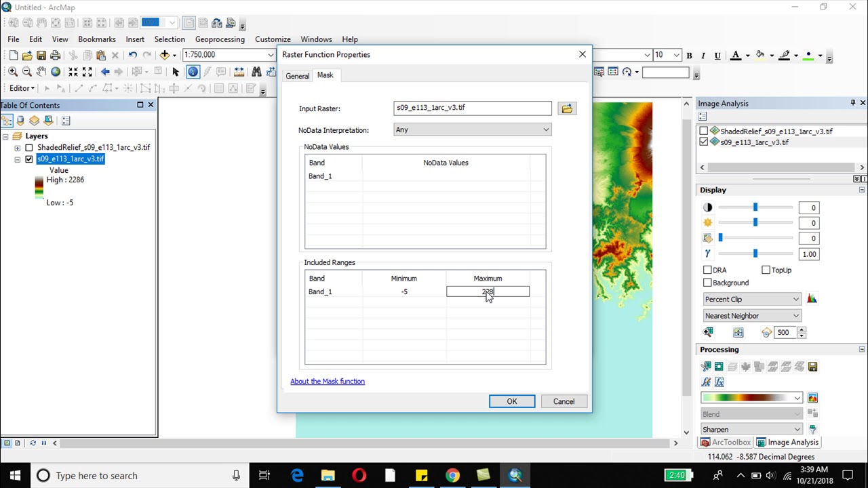The width and height of the screenshot is (868, 488).
Task: Open the Bookmarks menu
Action: point(97,39)
